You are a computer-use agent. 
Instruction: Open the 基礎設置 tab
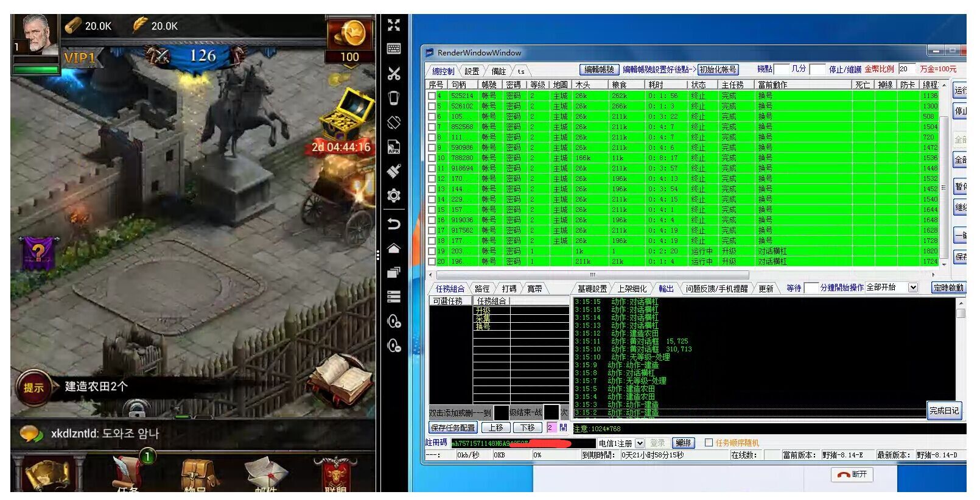[x=592, y=289]
